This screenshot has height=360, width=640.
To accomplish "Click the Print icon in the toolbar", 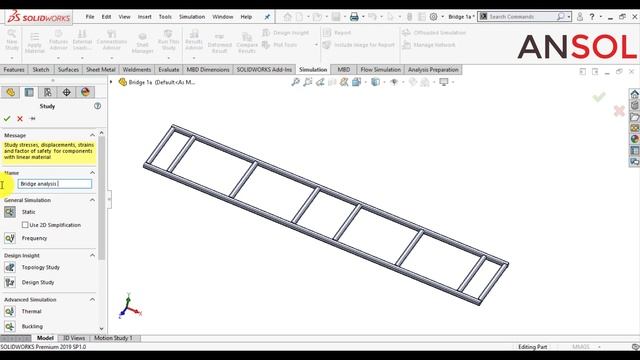I will pyautogui.click(x=354, y=17).
